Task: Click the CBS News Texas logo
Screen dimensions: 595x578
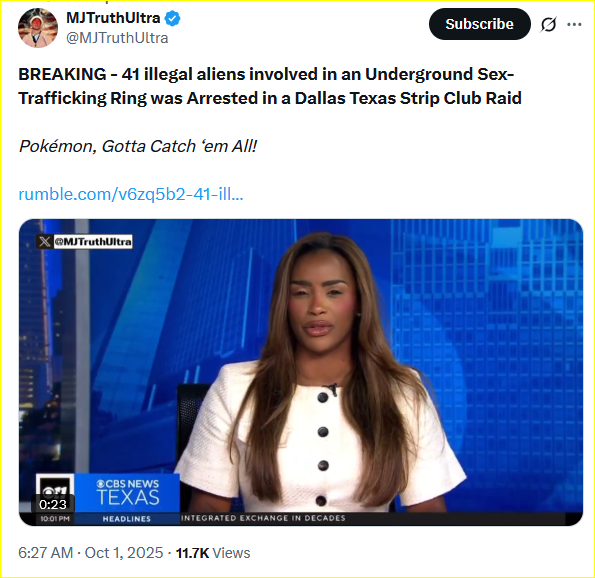Action: click(x=128, y=492)
